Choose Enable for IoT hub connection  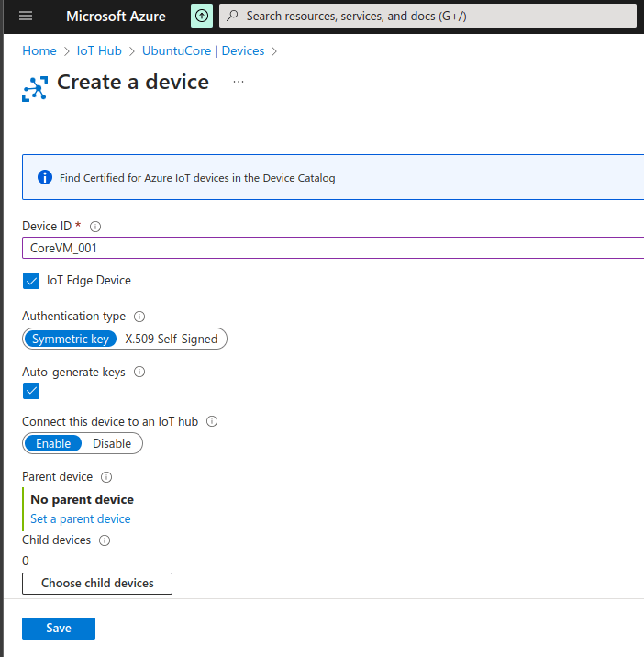(53, 443)
